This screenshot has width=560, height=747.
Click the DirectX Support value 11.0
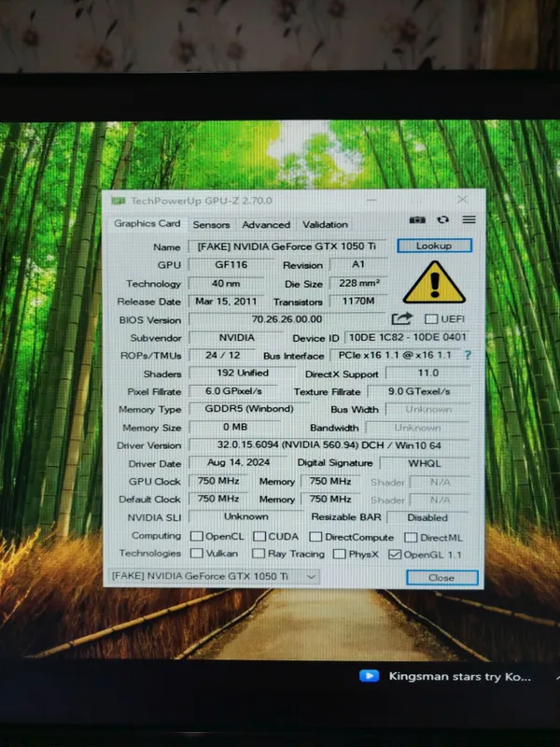click(x=427, y=373)
